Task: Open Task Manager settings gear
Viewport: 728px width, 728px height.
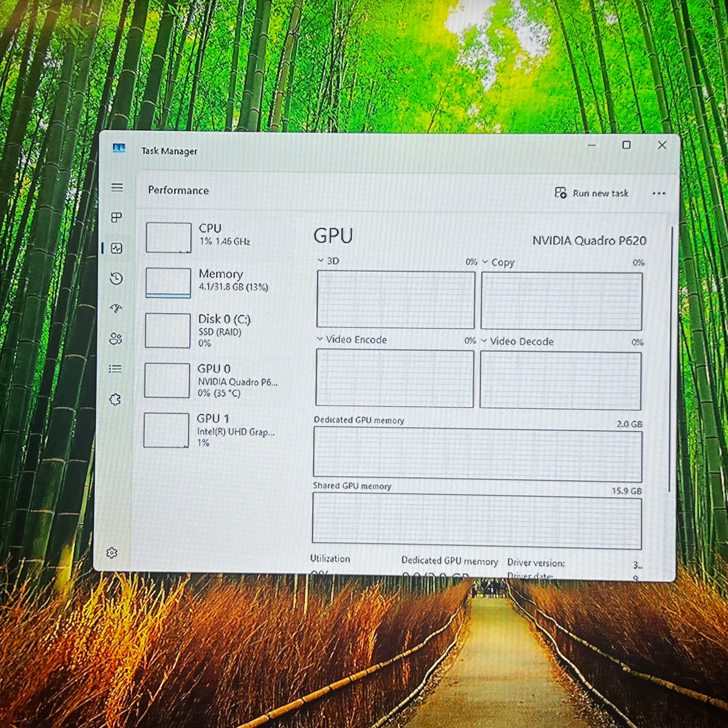Action: coord(112,553)
